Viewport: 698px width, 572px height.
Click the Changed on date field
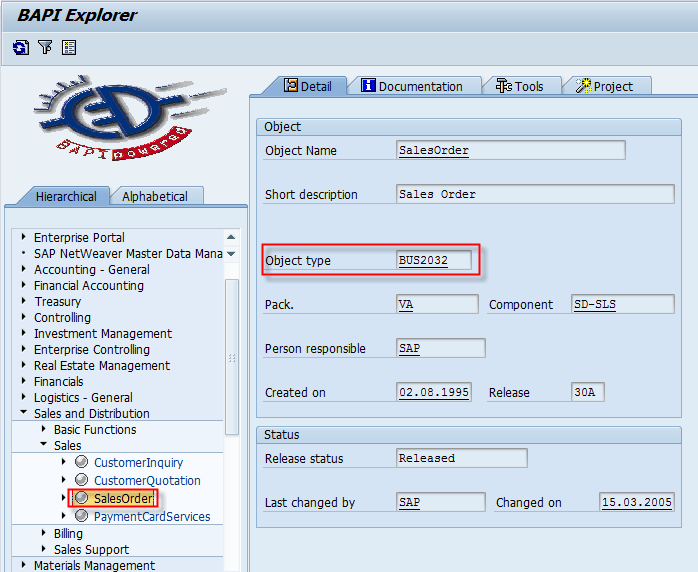pyautogui.click(x=637, y=502)
